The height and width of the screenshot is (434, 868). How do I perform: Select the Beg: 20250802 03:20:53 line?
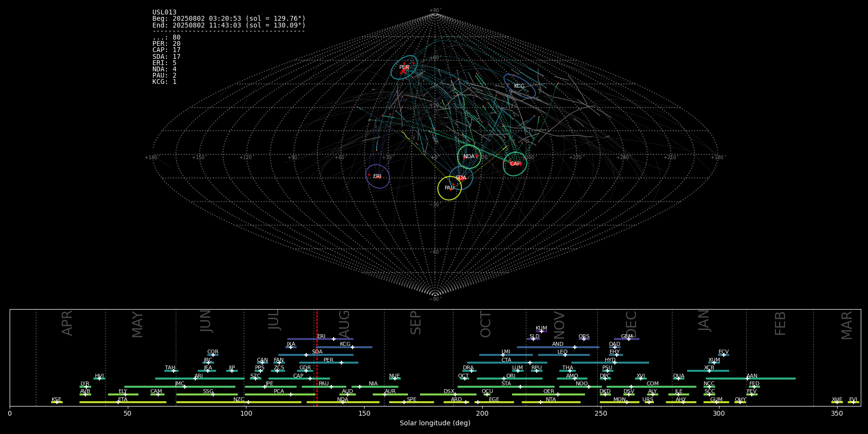pos(229,19)
